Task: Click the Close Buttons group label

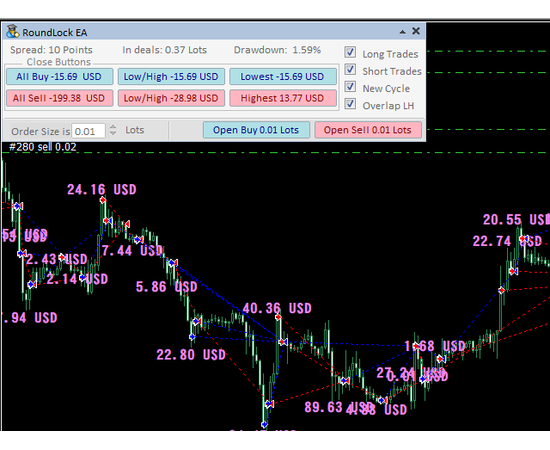Action: point(59,62)
